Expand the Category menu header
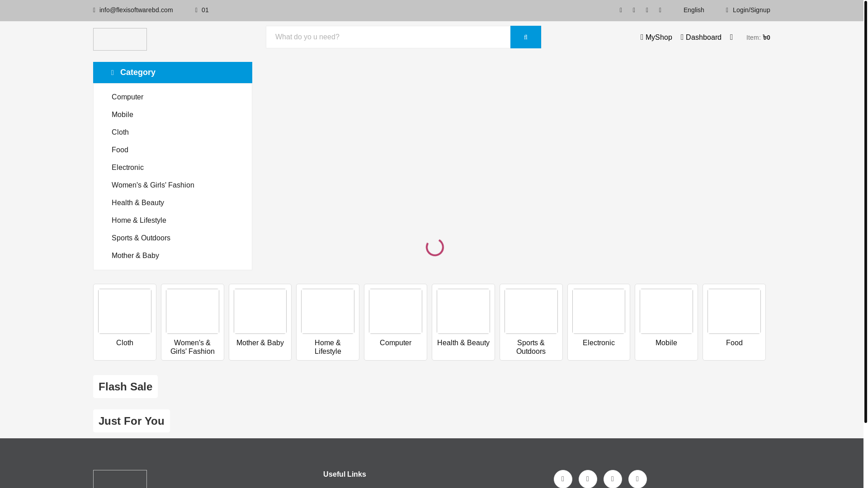 [x=173, y=72]
